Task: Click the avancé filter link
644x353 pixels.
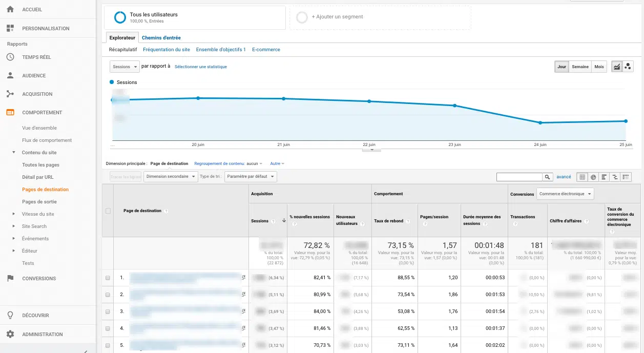Action: (x=564, y=177)
